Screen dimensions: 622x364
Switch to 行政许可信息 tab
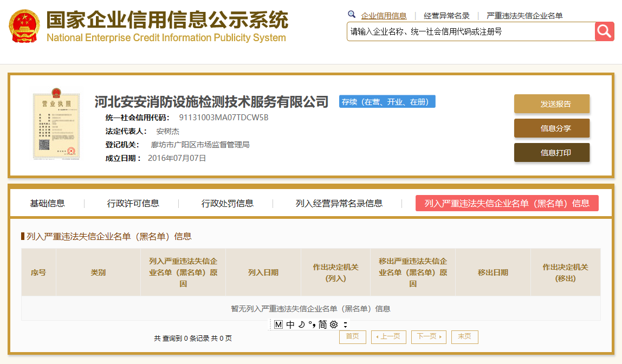coord(133,204)
